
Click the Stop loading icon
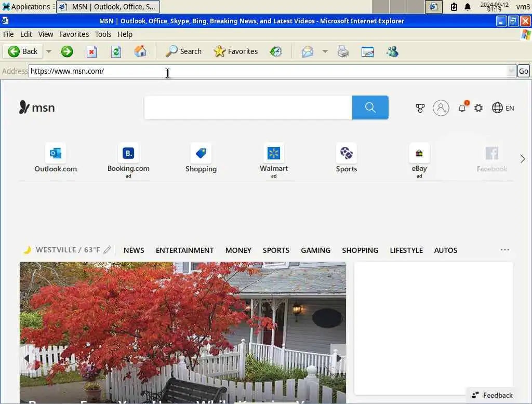click(91, 51)
